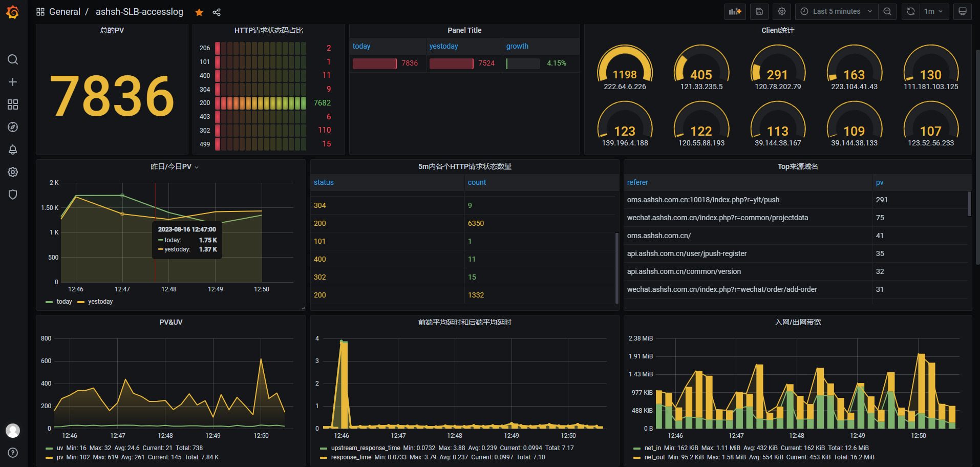Refresh the dashboard now
The width and height of the screenshot is (980, 467).
[910, 11]
